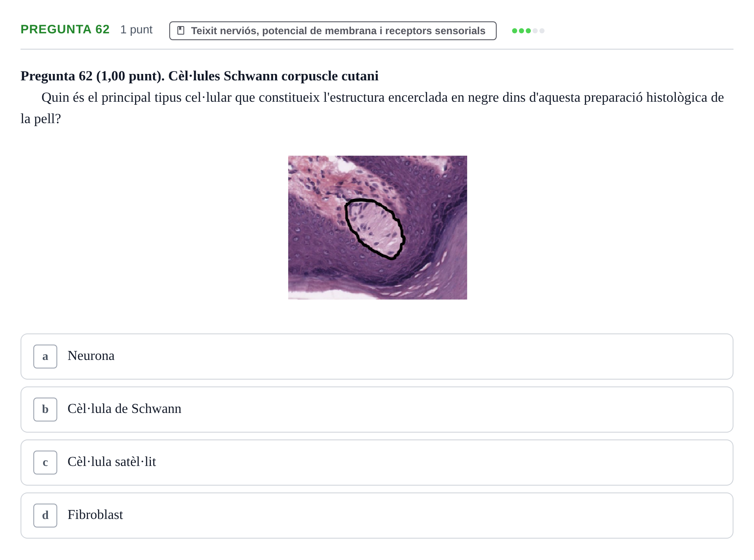This screenshot has width=754, height=560.
Task: Select answer letter box d
Action: [x=45, y=516]
